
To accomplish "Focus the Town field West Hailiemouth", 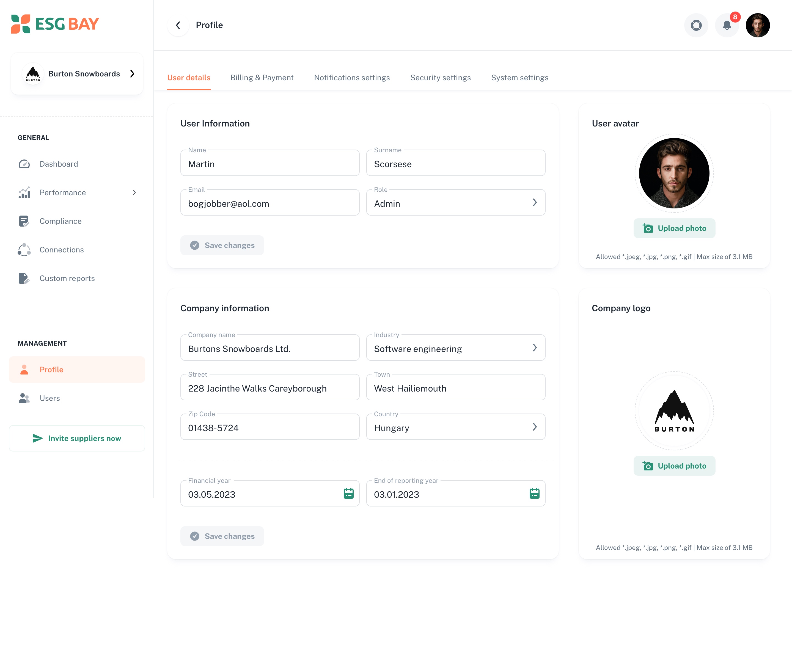I will click(x=456, y=387).
